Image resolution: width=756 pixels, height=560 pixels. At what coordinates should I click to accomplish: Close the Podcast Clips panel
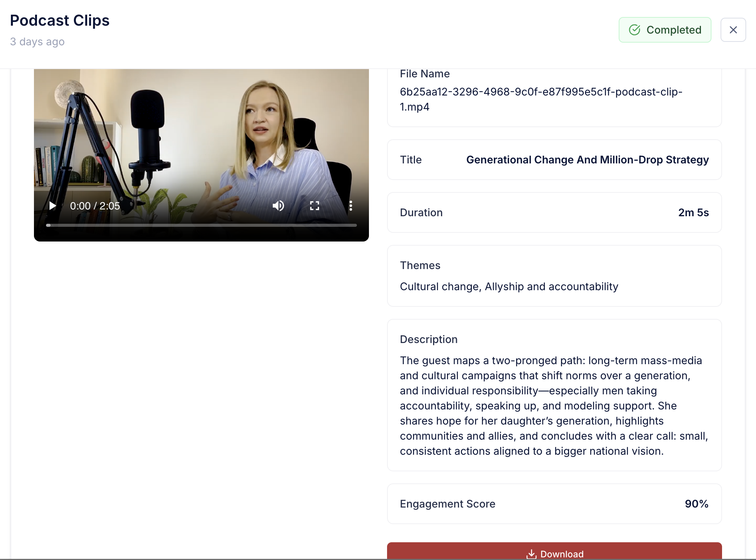[x=733, y=30]
